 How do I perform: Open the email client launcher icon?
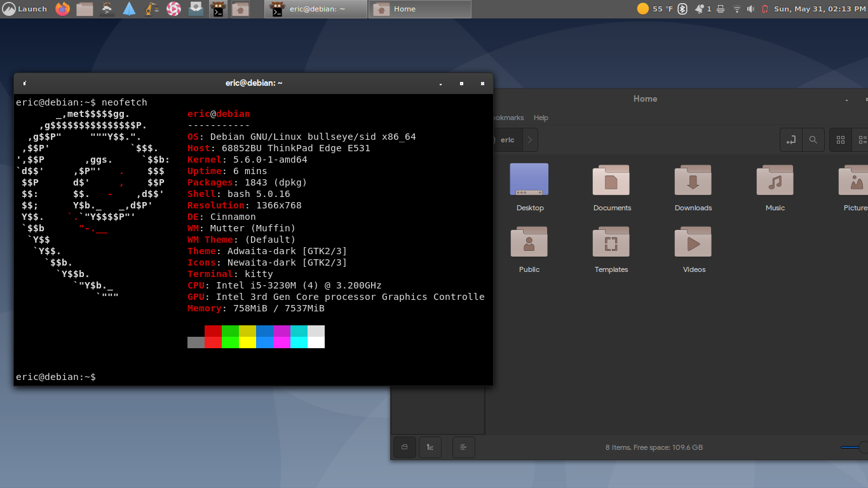coord(196,9)
